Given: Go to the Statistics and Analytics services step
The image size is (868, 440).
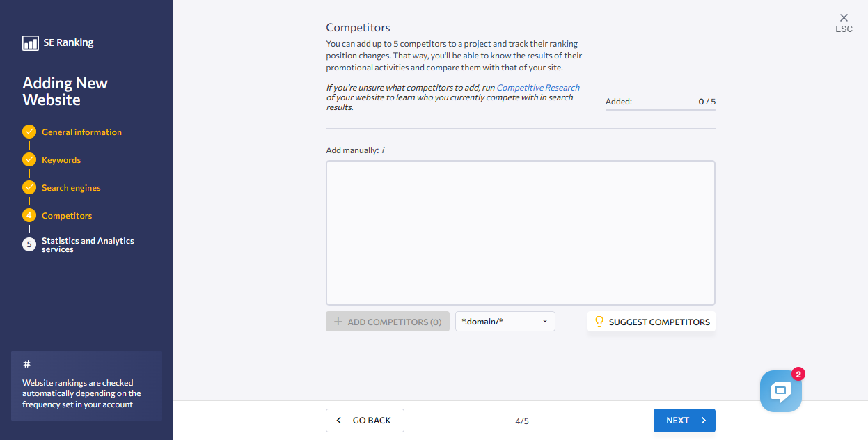Looking at the screenshot, I should (x=88, y=245).
